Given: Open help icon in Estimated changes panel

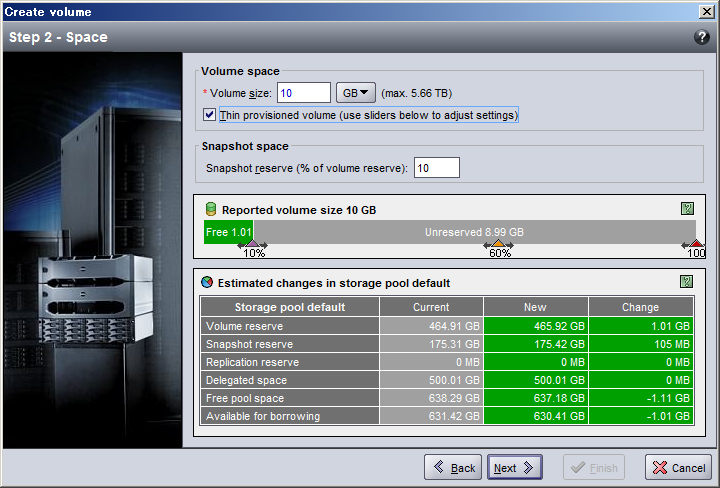Looking at the screenshot, I should pos(686,281).
